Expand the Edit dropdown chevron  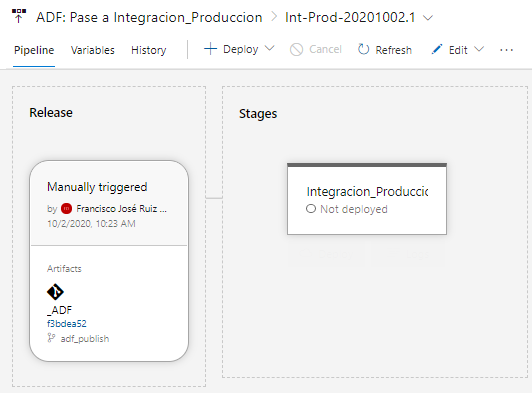coord(479,49)
